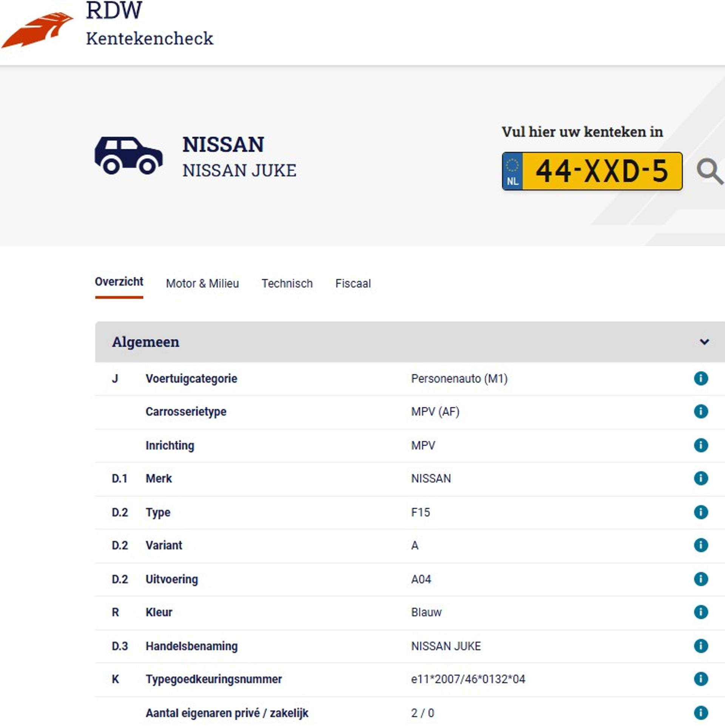Open info icon for Voertuigcategorie row
Screen dimensions: 725x728
[x=701, y=378]
